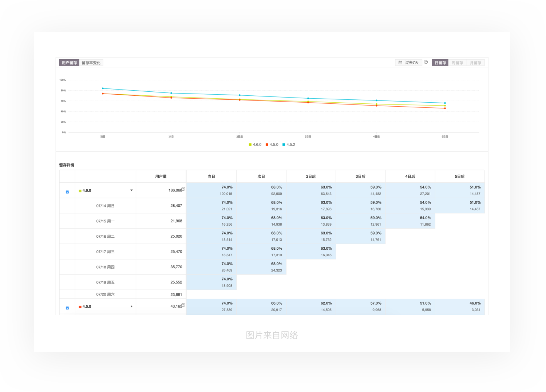The image size is (546, 392).
Task: Click the 35,770 user count cell
Action: point(161,267)
